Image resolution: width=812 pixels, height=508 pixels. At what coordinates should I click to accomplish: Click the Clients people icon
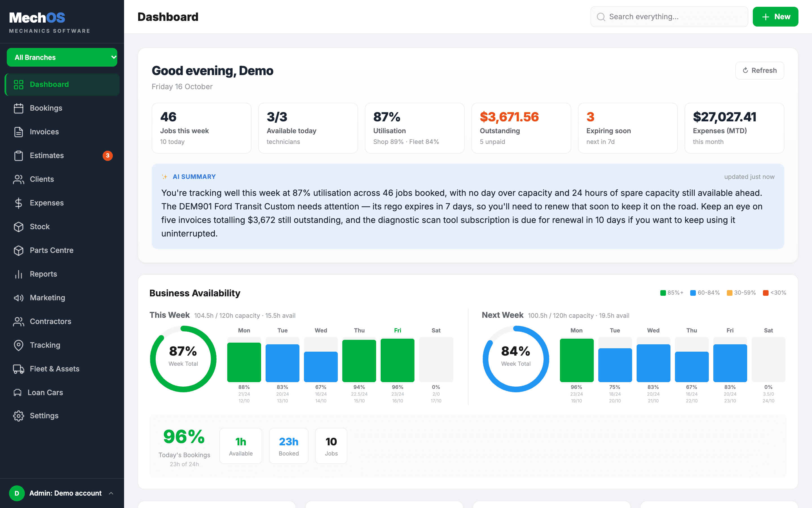click(18, 179)
